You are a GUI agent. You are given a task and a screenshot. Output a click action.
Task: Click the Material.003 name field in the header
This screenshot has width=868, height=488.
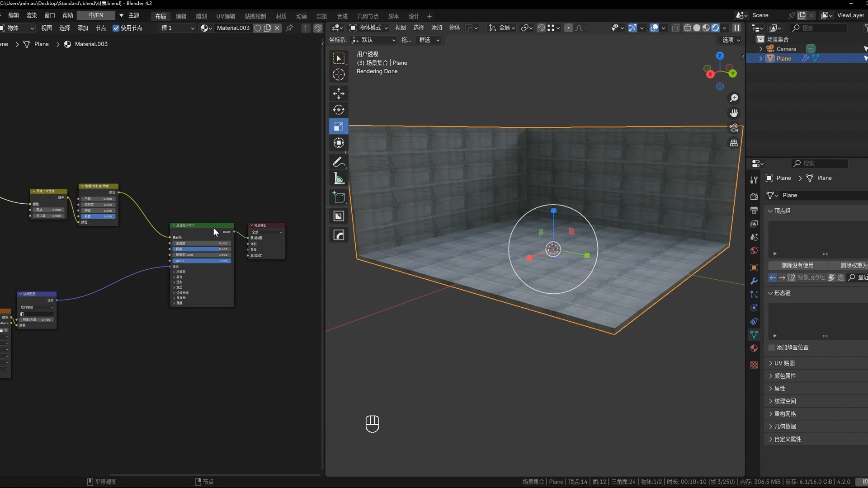(233, 28)
